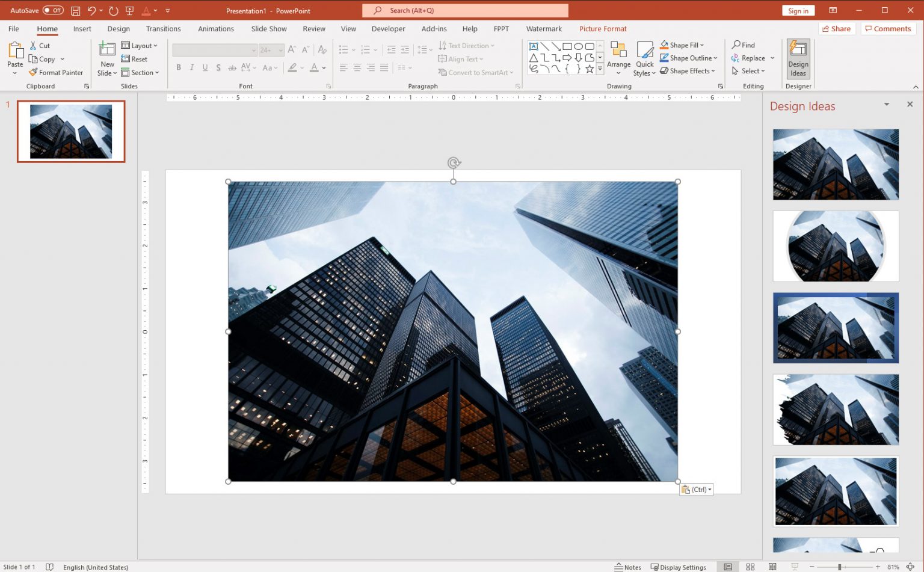924x572 pixels.
Task: Open the Arrange tool
Action: pyautogui.click(x=619, y=57)
